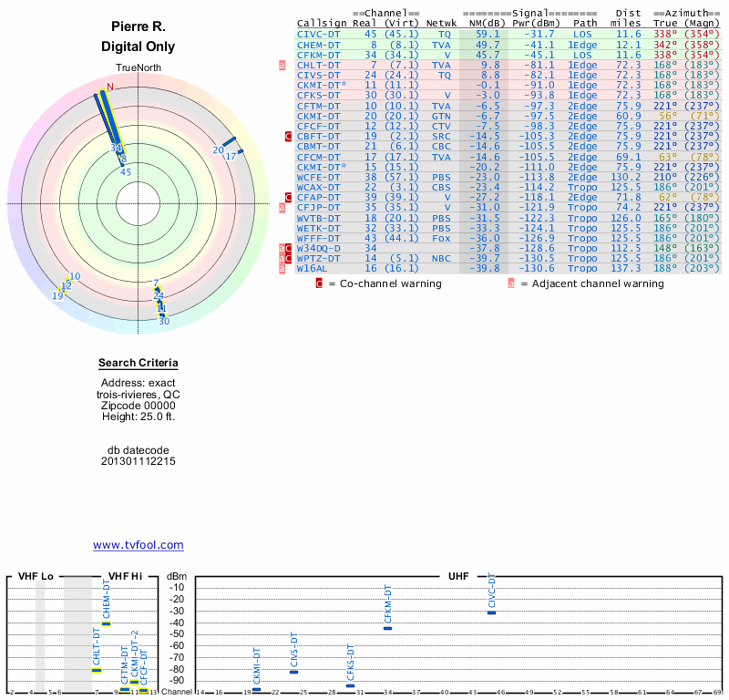Image resolution: width=729 pixels, height=700 pixels.
Task: Select the CFKM-DT marker in UHF chart
Action: [387, 628]
